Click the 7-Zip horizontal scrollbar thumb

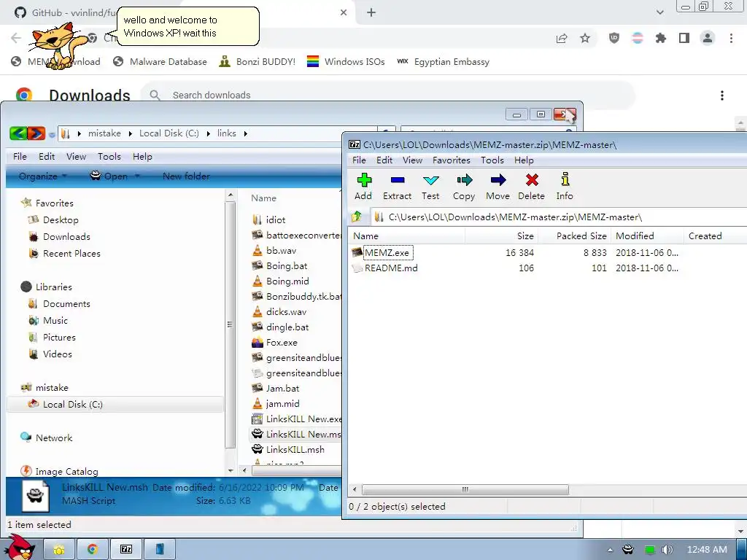point(465,489)
